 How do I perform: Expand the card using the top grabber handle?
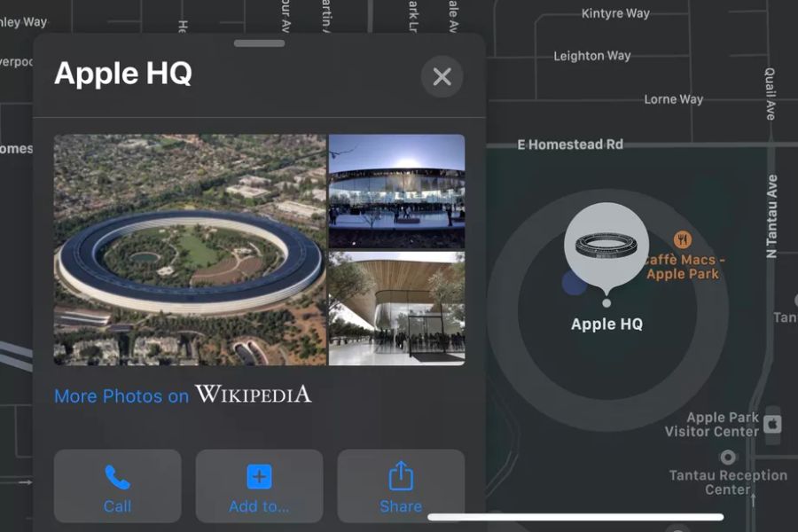[x=259, y=43]
